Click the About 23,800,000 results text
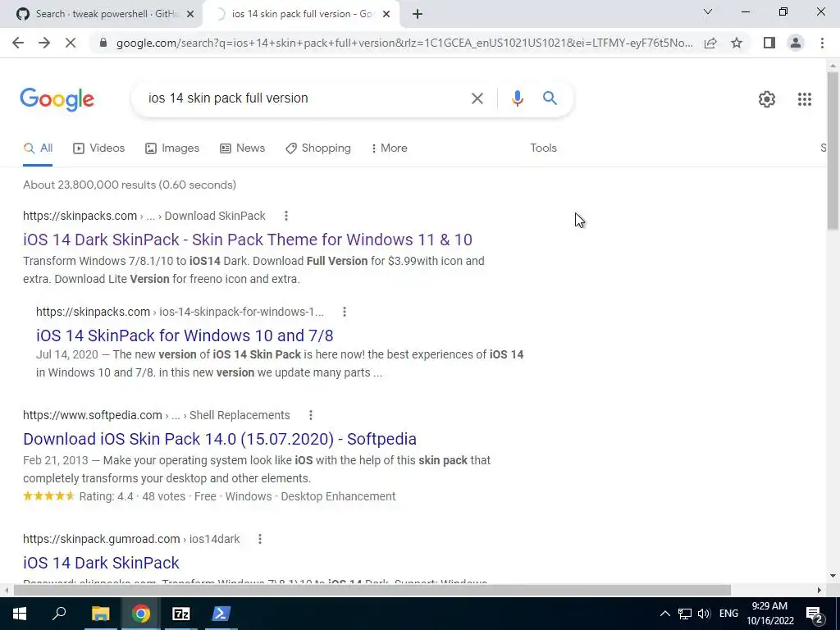This screenshot has height=630, width=840. (x=130, y=185)
